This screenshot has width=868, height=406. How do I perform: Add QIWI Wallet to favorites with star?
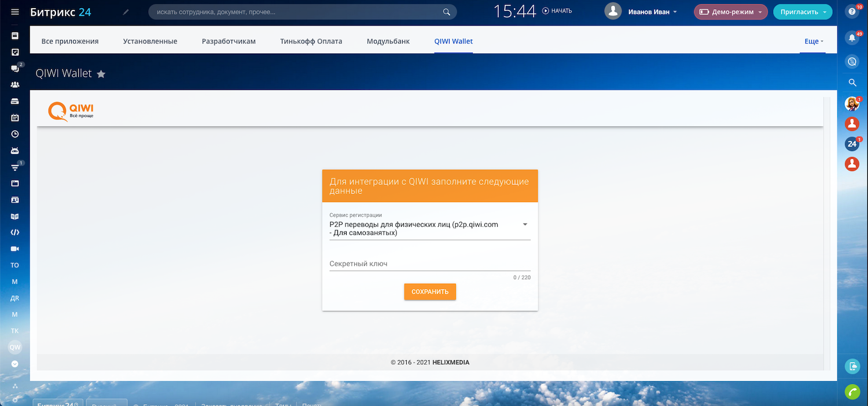click(x=101, y=74)
